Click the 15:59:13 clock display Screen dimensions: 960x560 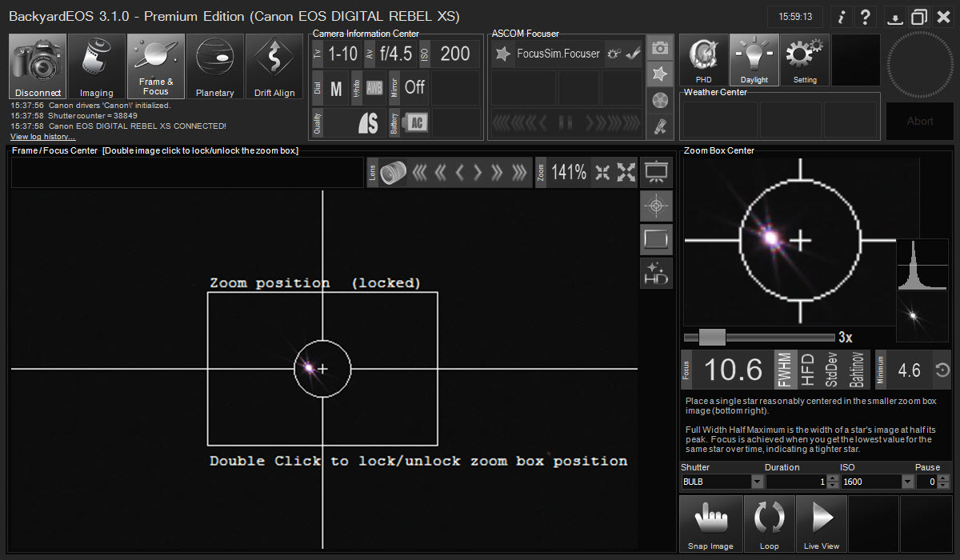794,17
